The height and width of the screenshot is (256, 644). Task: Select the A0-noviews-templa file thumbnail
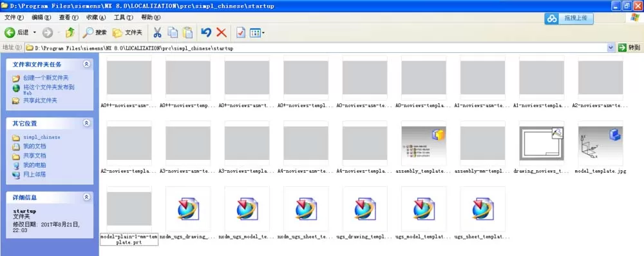[424, 78]
